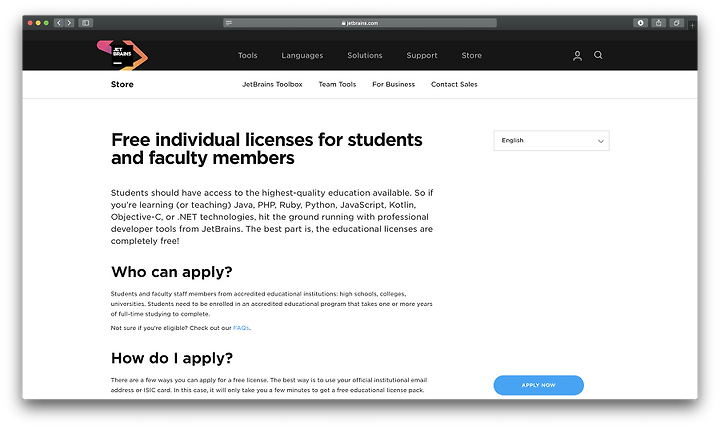Screen dimensions: 720x429
Task: Click the reader view icon in address bar
Action: tap(229, 23)
